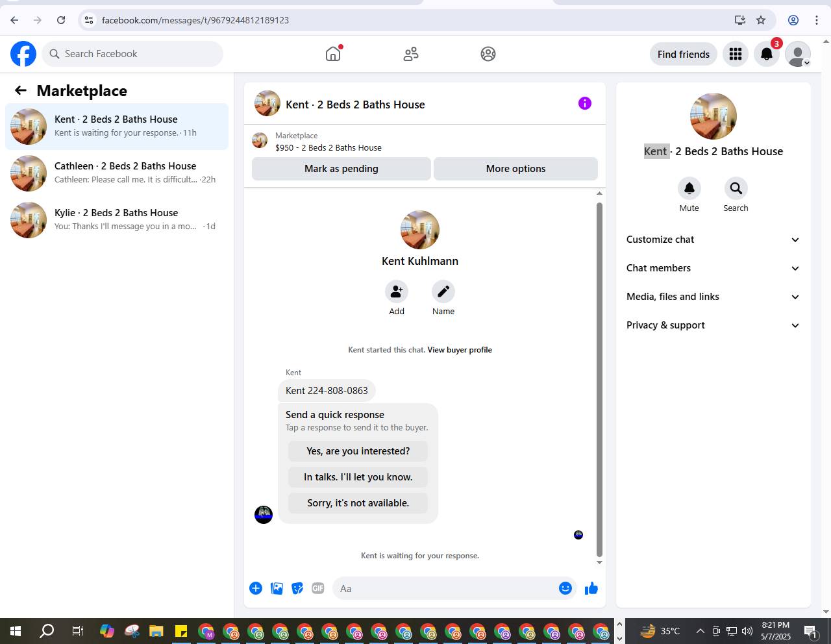Open the account profile avatar menu
The height and width of the screenshot is (644, 831).
click(x=798, y=54)
